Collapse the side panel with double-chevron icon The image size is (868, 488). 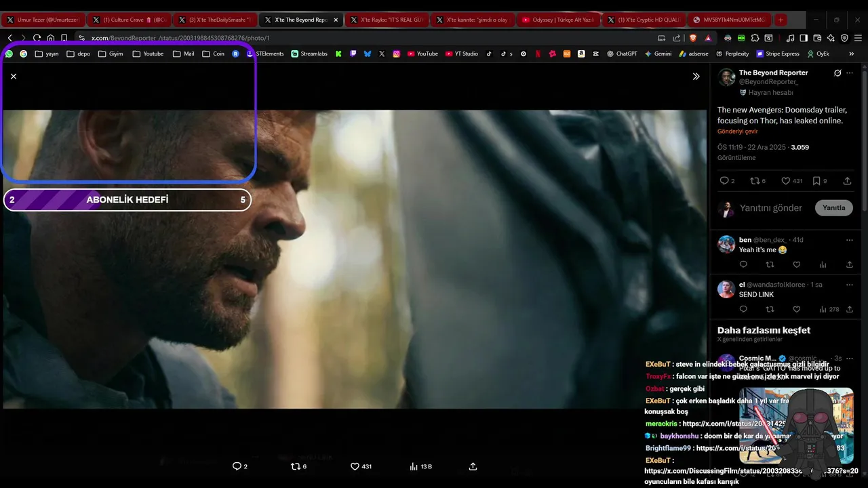coord(696,77)
